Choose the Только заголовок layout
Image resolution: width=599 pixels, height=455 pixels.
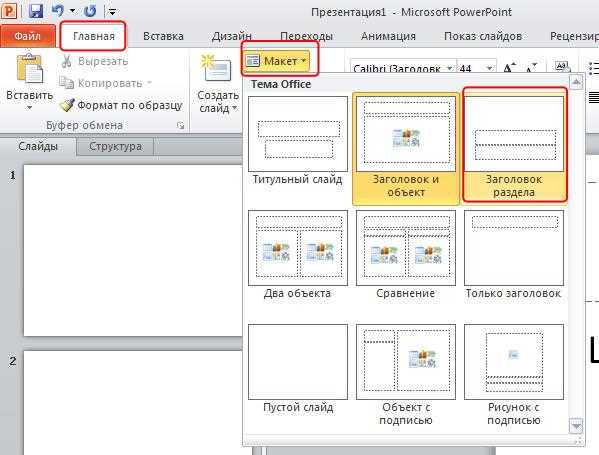[x=513, y=254]
